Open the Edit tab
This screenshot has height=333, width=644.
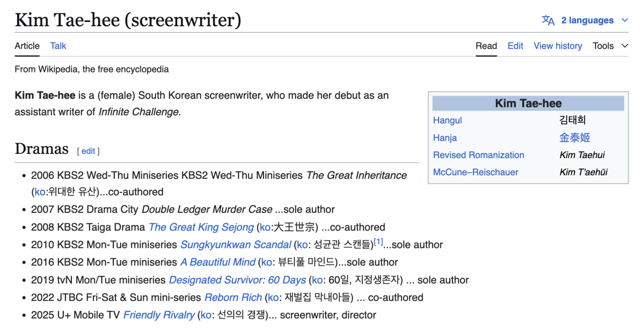515,46
